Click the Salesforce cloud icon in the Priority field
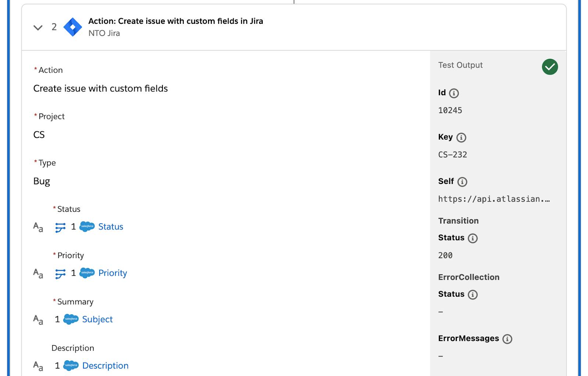The width and height of the screenshot is (588, 376). 87,273
